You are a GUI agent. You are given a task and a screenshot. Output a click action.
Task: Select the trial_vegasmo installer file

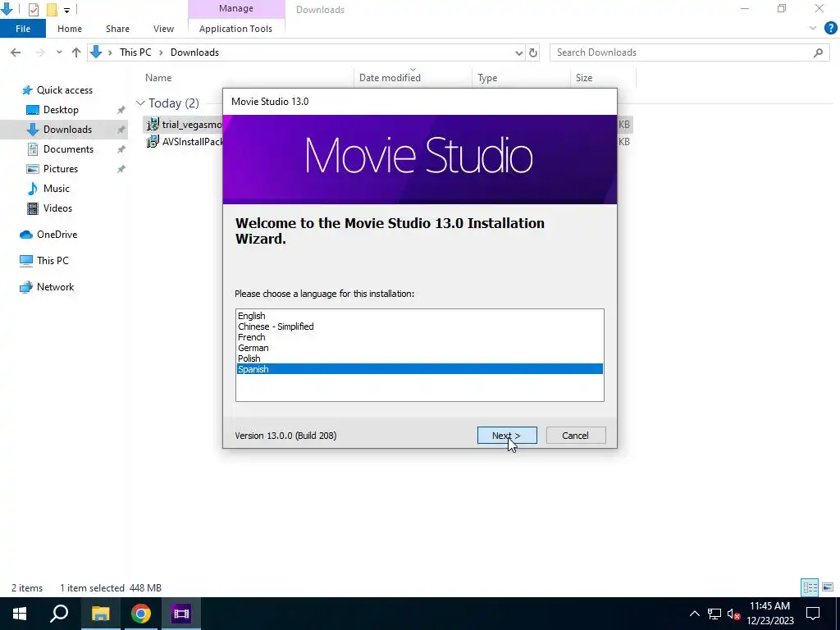185,125
